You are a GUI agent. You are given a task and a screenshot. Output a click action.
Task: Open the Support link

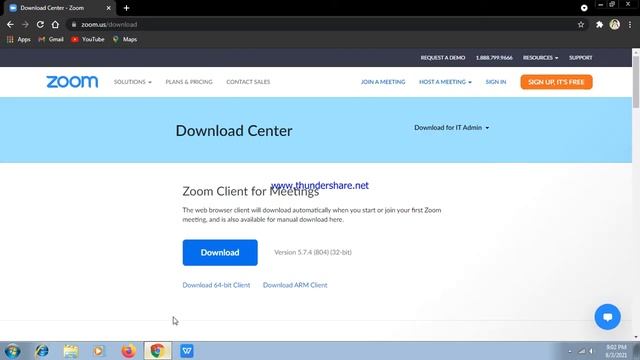tap(580, 58)
